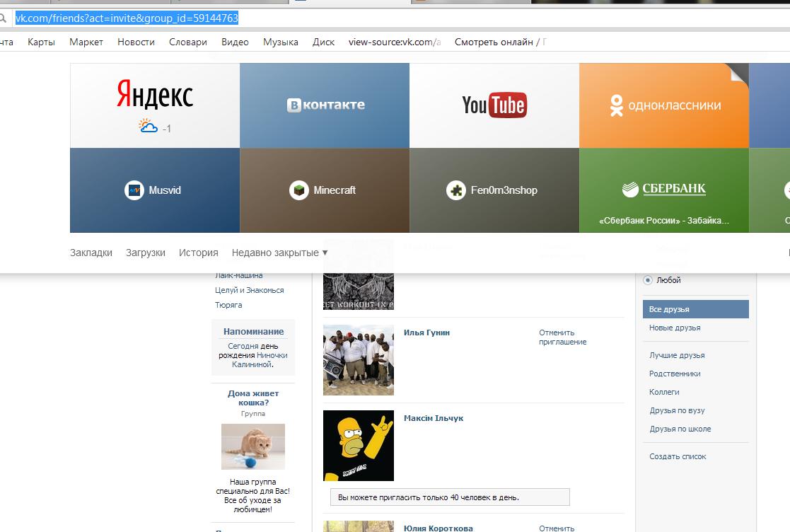Click the folded corner on Одноклассники tile
790x532 pixels.
click(x=738, y=74)
